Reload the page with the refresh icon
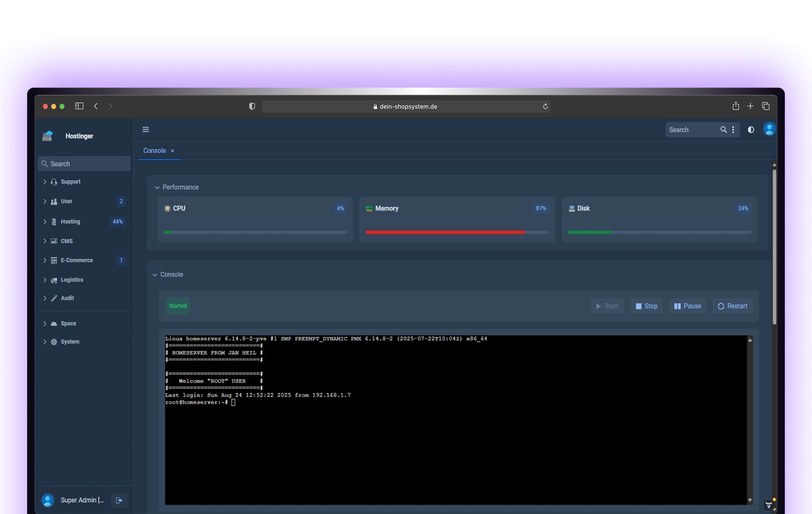Viewport: 812px width, 514px height. click(545, 106)
